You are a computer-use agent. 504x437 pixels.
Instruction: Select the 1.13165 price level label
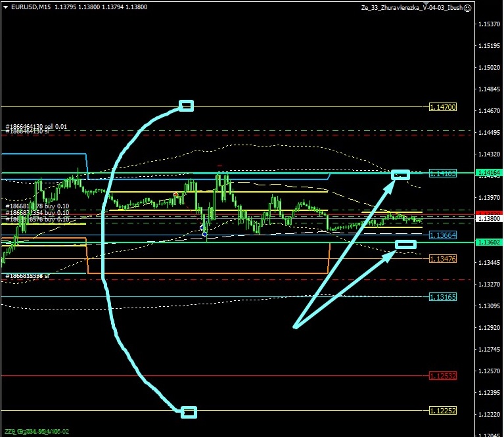pos(442,297)
